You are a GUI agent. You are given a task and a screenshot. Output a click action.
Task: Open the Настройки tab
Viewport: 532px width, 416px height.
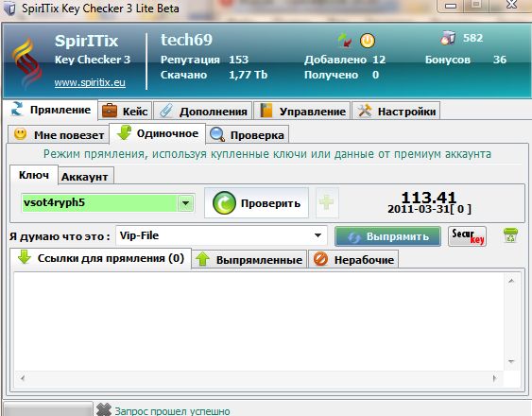tap(396, 112)
